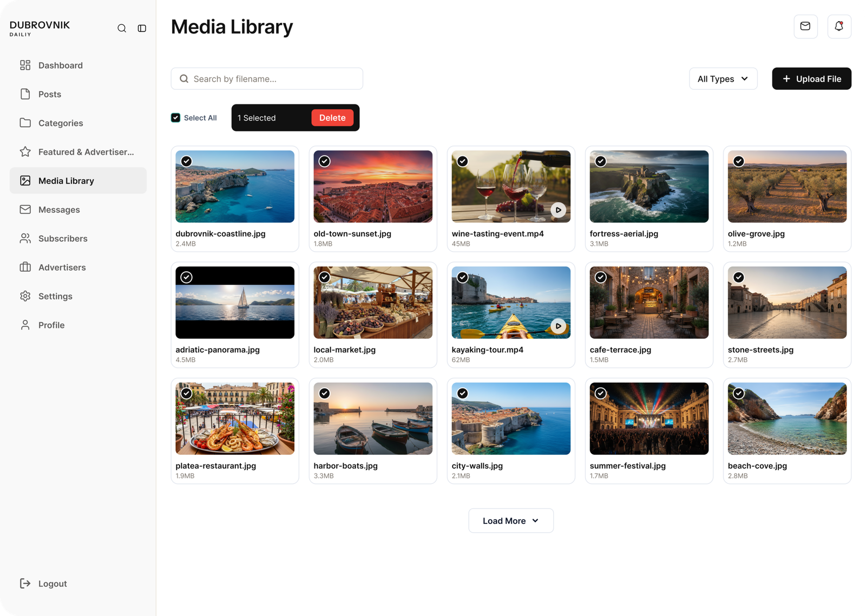Image resolution: width=866 pixels, height=616 pixels.
Task: Toggle selection on dubrovnik-coastline.jpg
Action: (186, 161)
